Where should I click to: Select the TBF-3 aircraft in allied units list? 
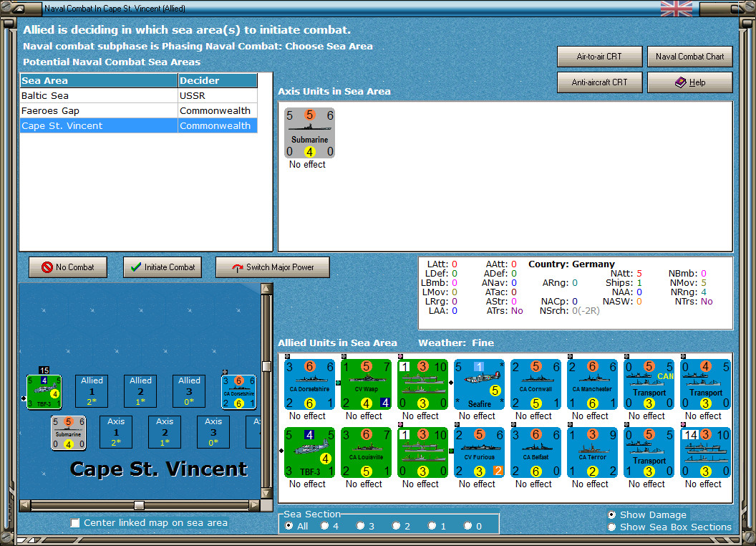[x=309, y=452]
